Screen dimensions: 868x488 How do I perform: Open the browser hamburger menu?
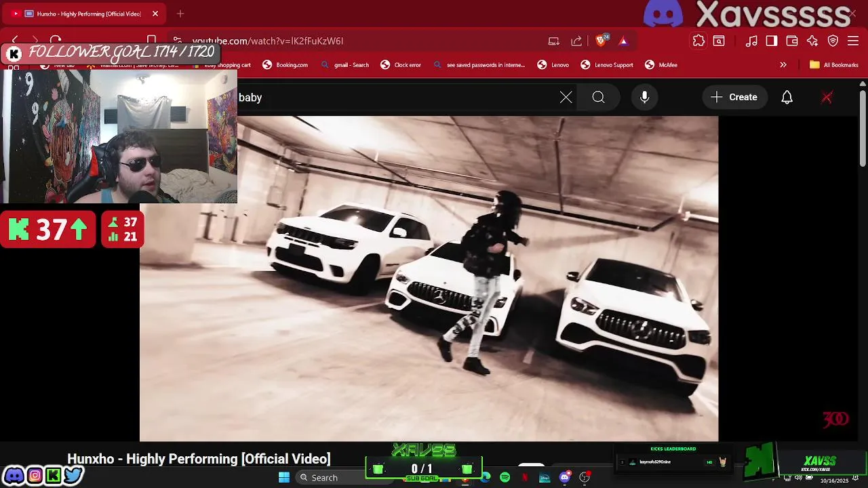(x=853, y=41)
